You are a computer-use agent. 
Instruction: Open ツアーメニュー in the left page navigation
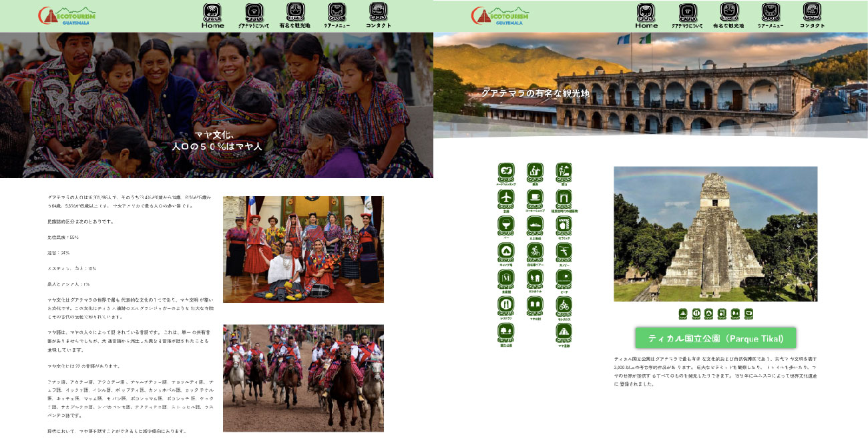coord(337,16)
